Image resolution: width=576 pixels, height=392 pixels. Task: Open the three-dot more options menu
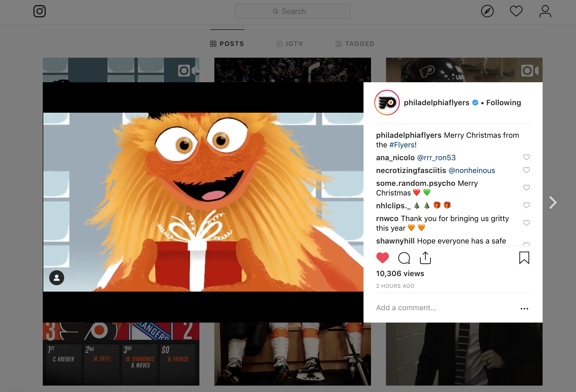click(524, 308)
